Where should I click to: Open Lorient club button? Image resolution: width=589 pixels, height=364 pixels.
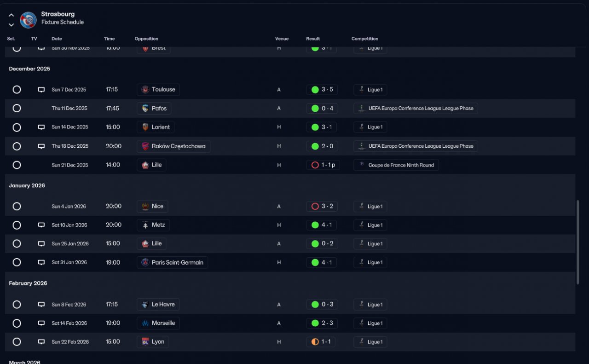(156, 127)
